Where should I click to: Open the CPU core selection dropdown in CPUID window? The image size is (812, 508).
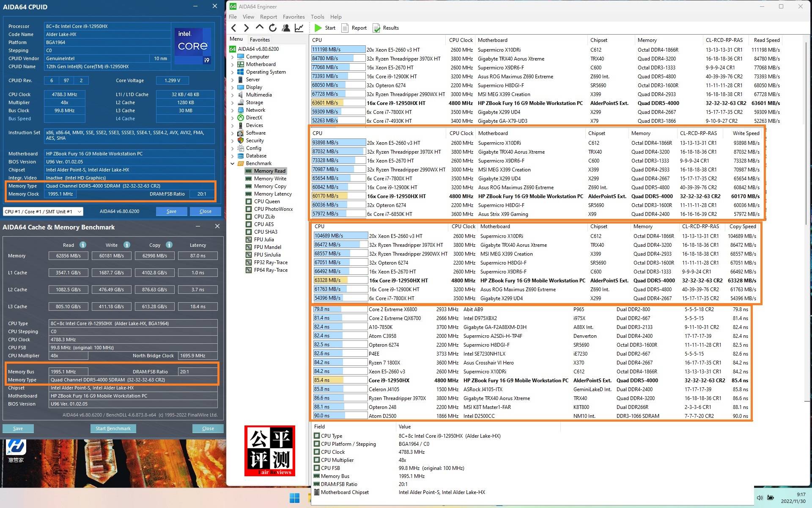[79, 211]
